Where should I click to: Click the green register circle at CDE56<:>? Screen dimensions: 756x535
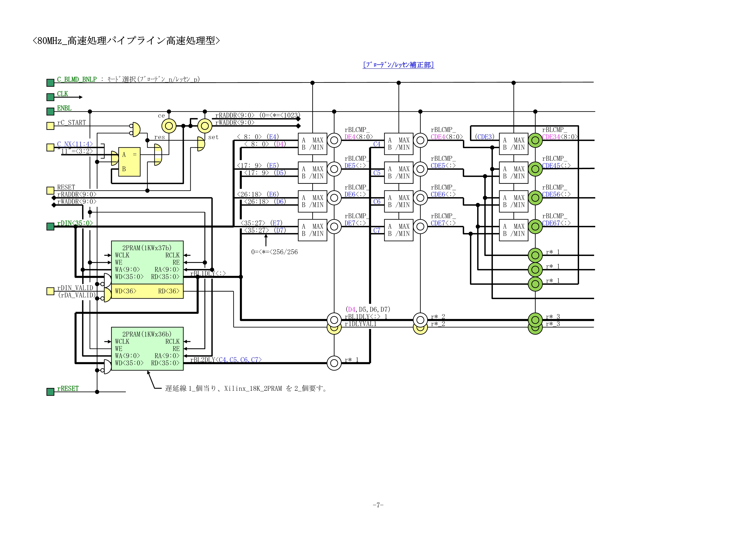pos(535,198)
